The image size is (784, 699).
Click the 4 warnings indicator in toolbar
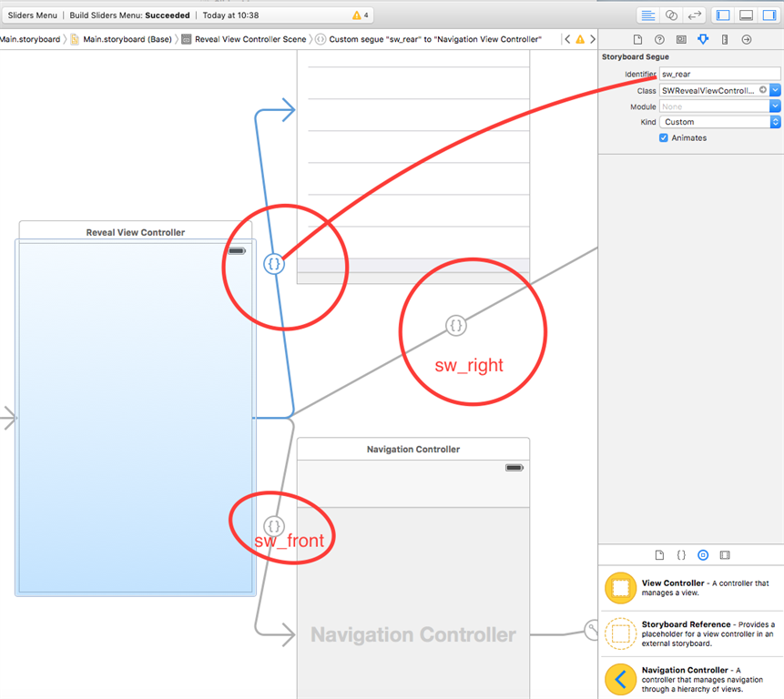[x=361, y=15]
